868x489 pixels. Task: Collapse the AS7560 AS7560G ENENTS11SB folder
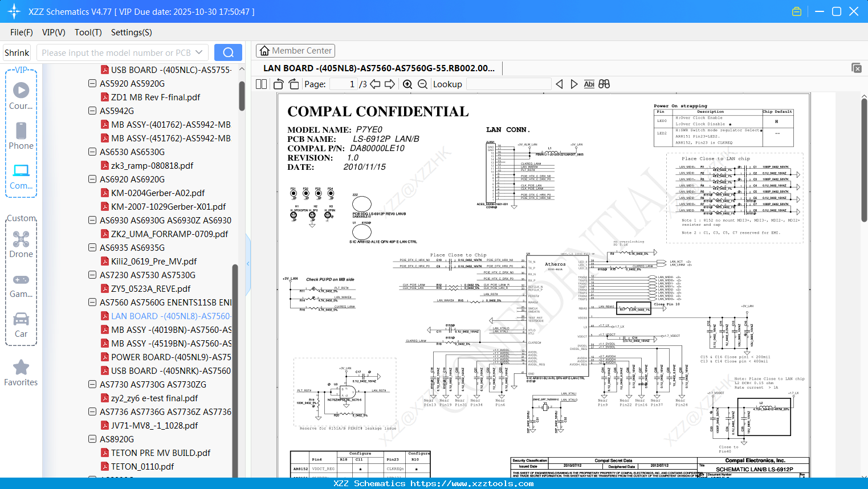click(x=92, y=302)
